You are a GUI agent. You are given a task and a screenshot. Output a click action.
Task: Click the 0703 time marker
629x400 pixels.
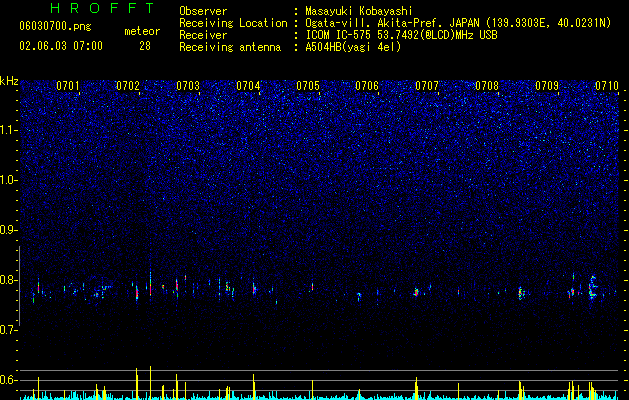pos(188,86)
